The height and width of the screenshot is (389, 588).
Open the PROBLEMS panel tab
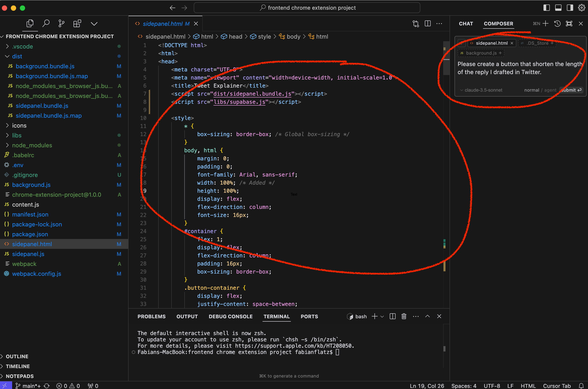tap(151, 316)
